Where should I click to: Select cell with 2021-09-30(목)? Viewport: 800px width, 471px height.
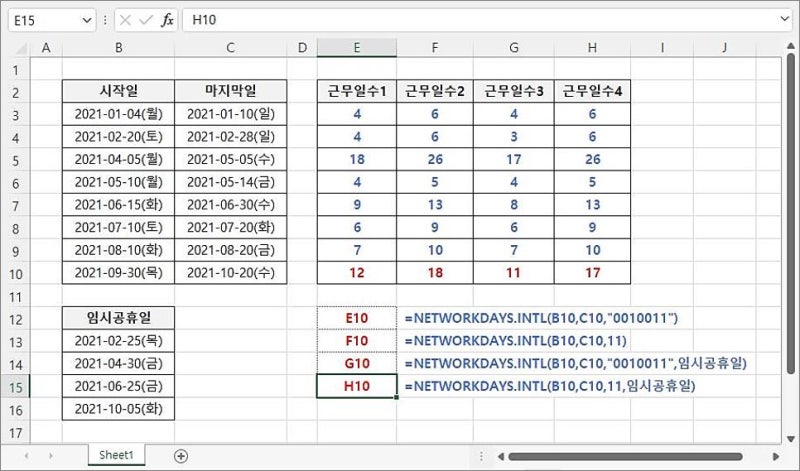118,272
